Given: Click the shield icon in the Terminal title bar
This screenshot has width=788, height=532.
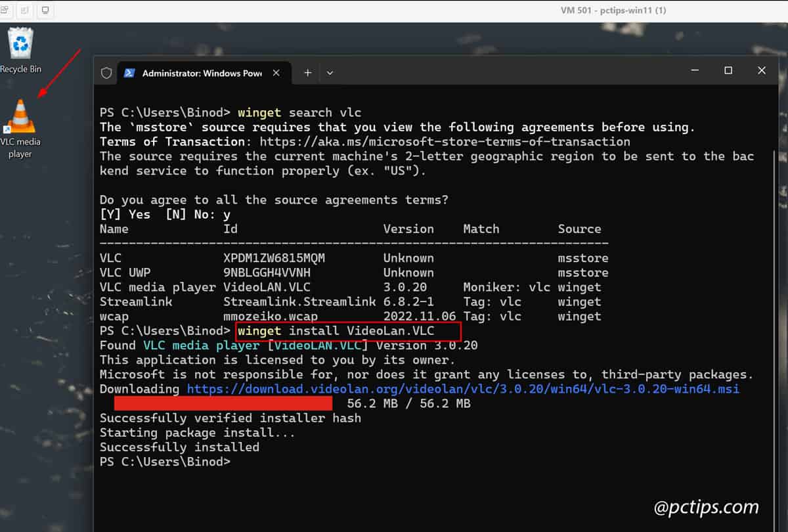Looking at the screenshot, I should [105, 73].
